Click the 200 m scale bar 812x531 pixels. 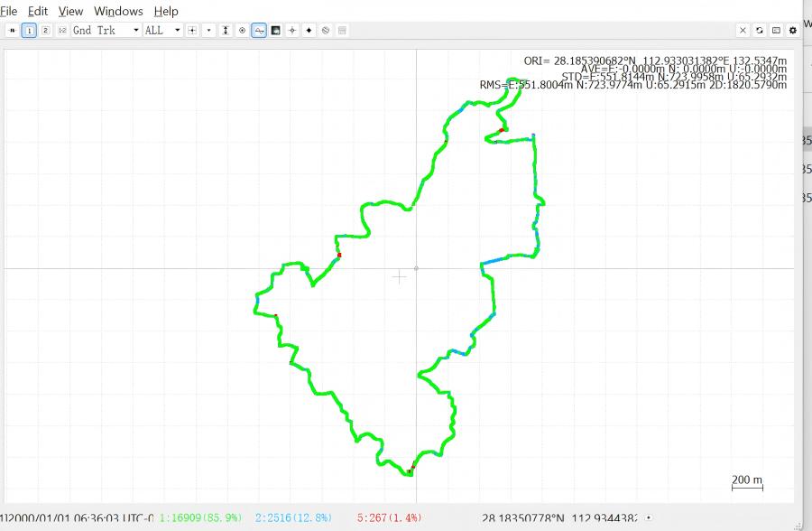747,481
